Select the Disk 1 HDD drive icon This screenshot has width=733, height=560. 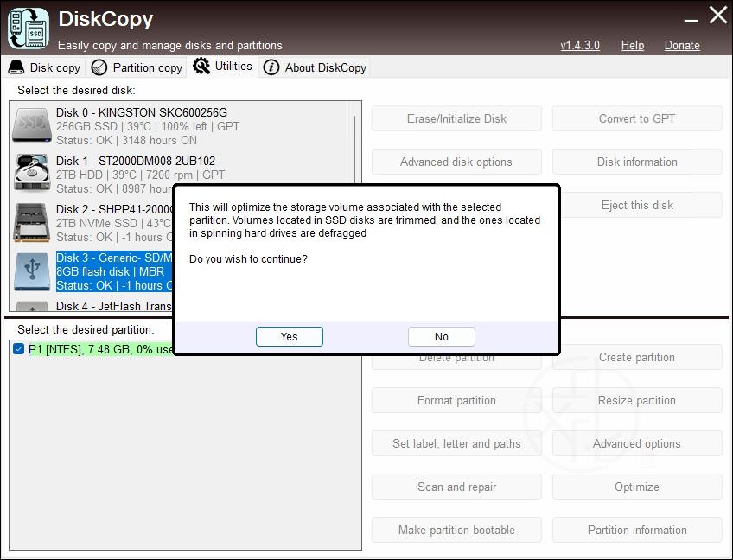pos(32,174)
